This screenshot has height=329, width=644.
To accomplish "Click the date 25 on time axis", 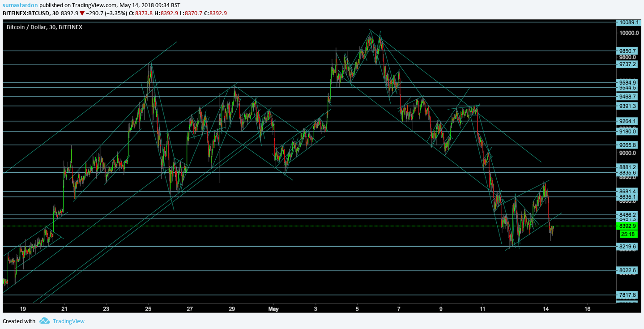I will (x=149, y=309).
